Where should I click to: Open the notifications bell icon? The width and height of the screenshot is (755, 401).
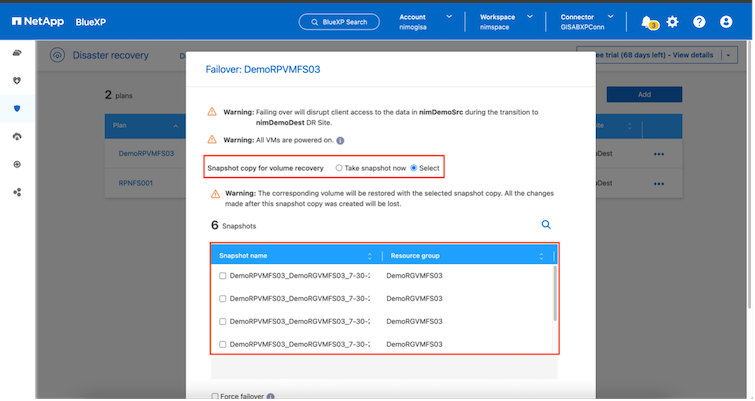tap(647, 22)
